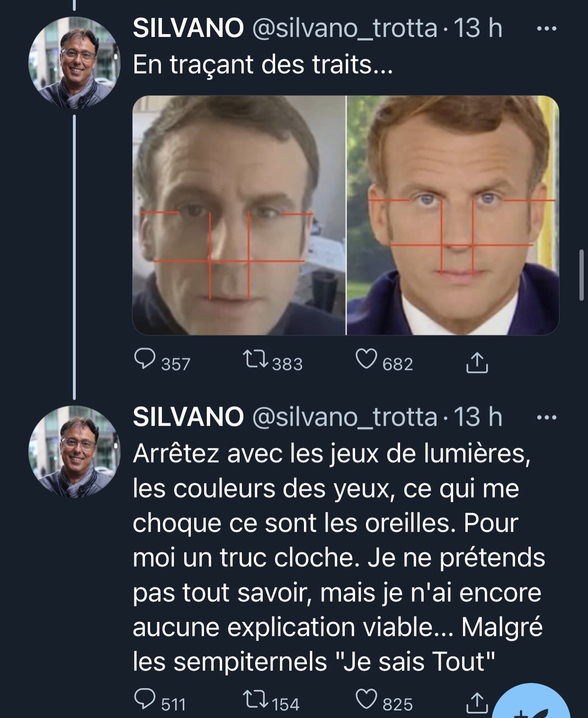The width and height of the screenshot is (588, 718).
Task: Open @silvano_trotta handle on the first tweet
Action: click(345, 28)
